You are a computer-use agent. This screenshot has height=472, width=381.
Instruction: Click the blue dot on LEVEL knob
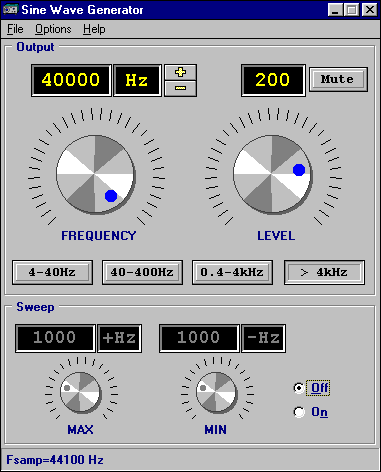(299, 170)
